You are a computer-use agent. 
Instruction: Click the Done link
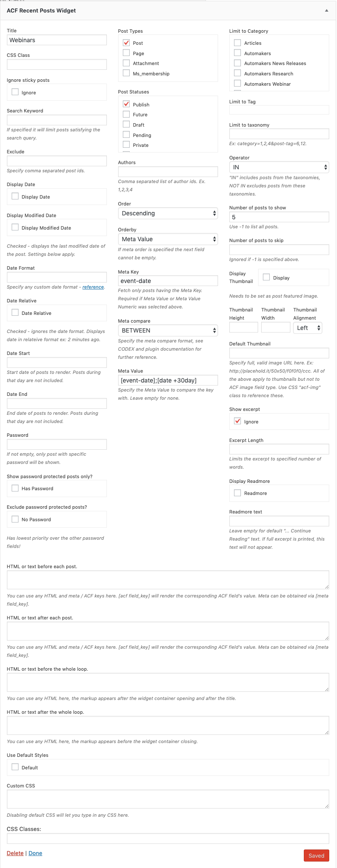point(35,853)
